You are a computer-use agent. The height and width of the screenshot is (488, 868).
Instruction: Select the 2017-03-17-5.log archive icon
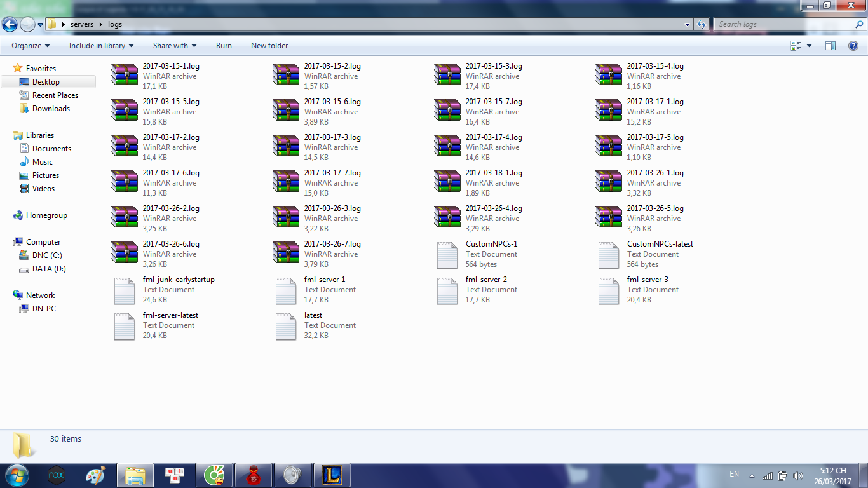coord(609,146)
